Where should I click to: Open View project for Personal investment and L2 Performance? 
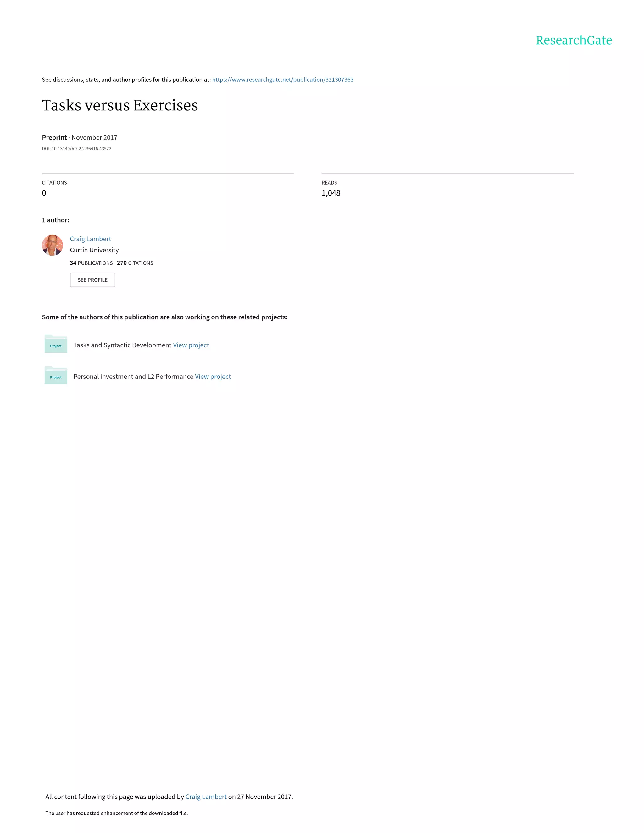[213, 377]
